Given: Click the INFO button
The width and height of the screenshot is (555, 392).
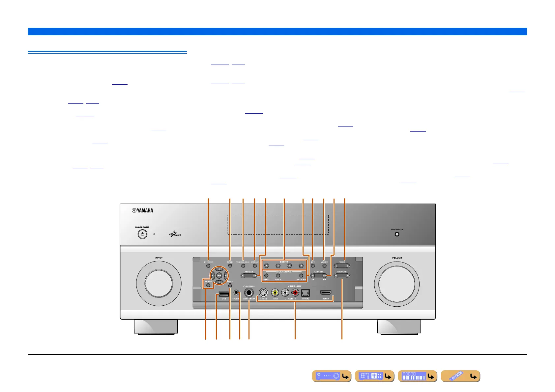Looking at the screenshot, I should click(313, 266).
